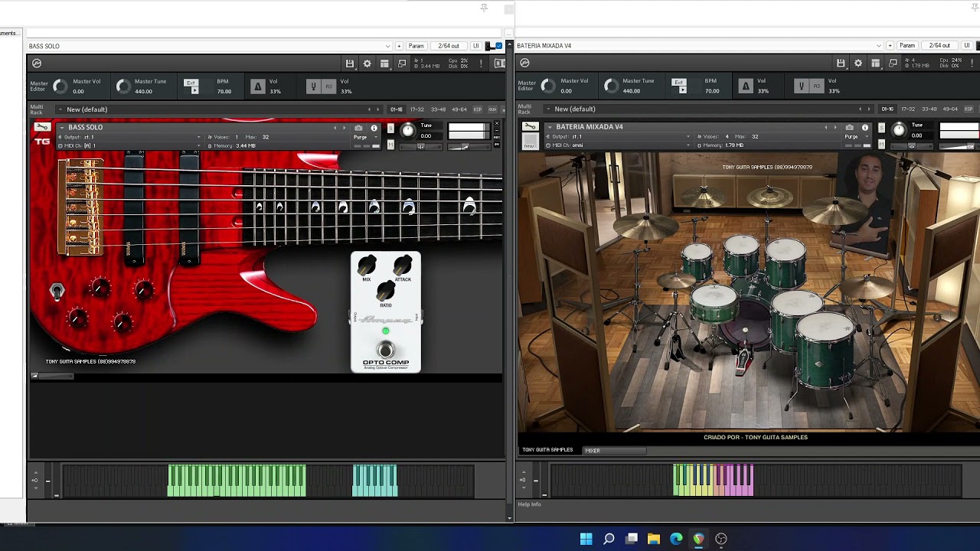Click the RATIO knob on Opto Comp pedal
The image size is (980, 551).
click(385, 291)
